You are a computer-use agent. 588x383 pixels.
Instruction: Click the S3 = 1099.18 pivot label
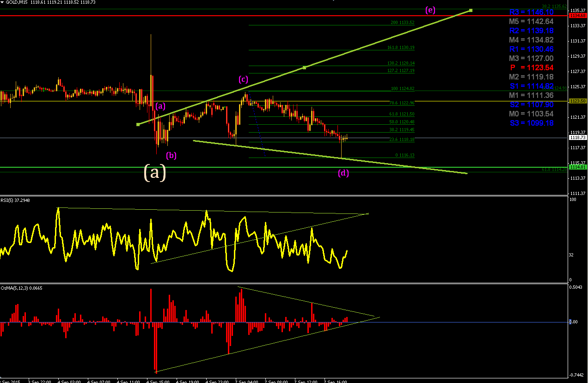pyautogui.click(x=530, y=123)
